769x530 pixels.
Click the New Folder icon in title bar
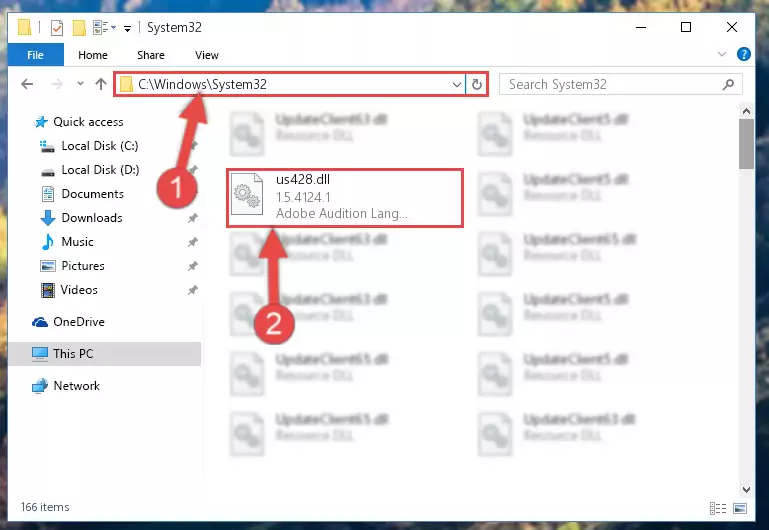pyautogui.click(x=79, y=27)
